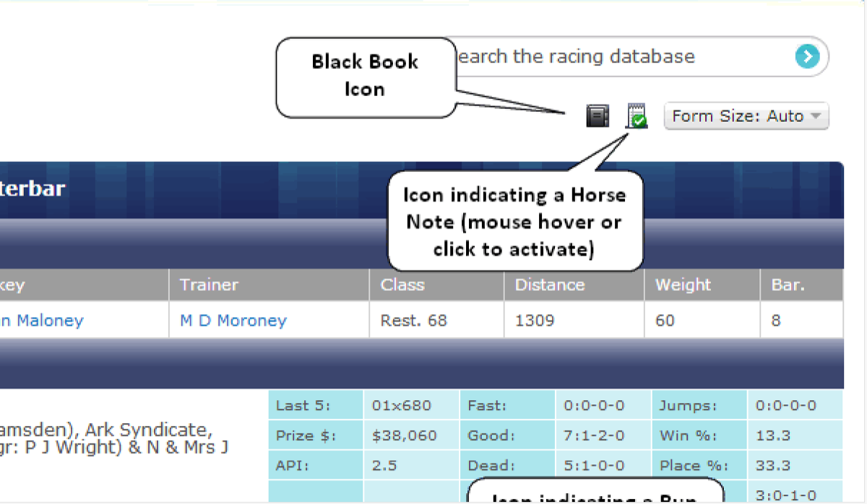Click the Weight column header
The height and width of the screenshot is (504, 867).
[x=683, y=285]
